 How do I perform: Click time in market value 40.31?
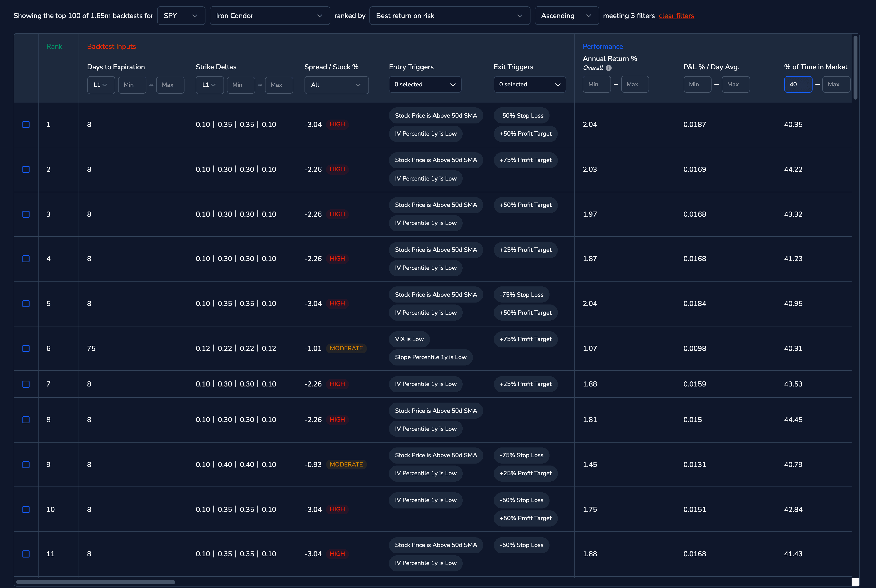pos(793,348)
